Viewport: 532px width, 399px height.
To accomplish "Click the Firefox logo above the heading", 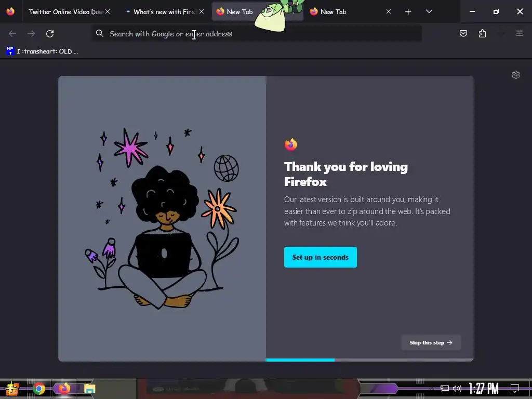I will click(291, 144).
